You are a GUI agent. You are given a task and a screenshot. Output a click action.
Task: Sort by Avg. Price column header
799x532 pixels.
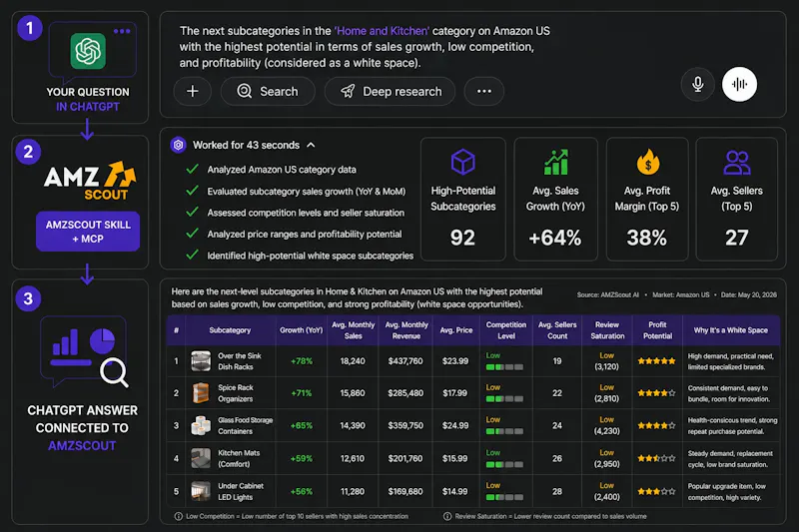456,330
